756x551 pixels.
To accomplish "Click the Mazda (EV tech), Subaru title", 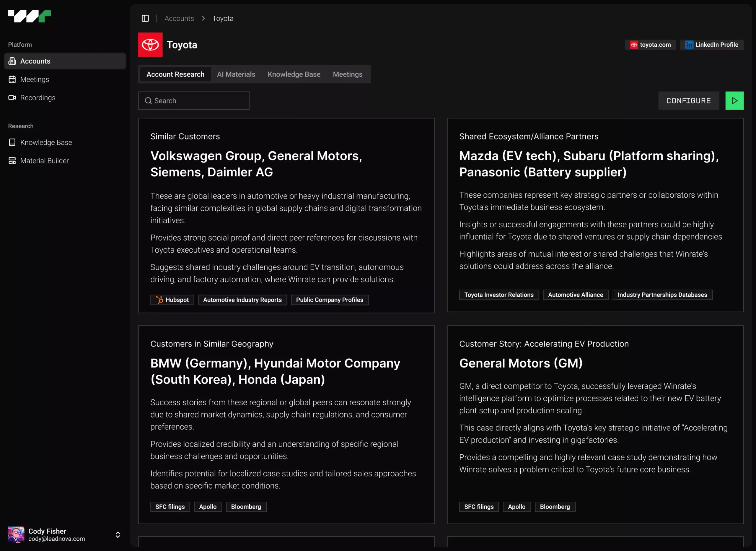I will (589, 164).
